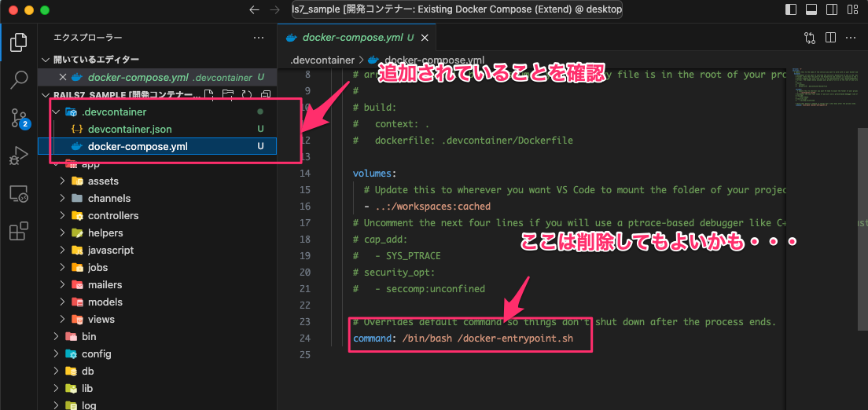Refresh the explorer file tree

(247, 94)
